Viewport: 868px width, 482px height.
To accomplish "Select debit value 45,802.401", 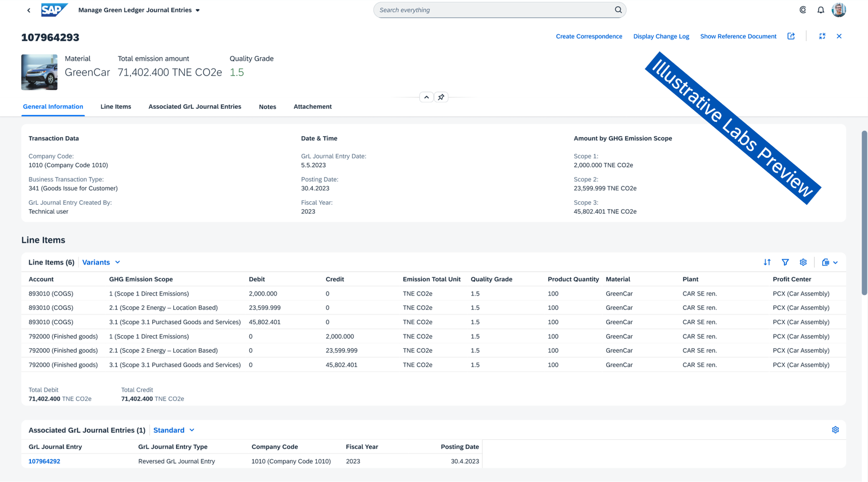I will tap(265, 322).
